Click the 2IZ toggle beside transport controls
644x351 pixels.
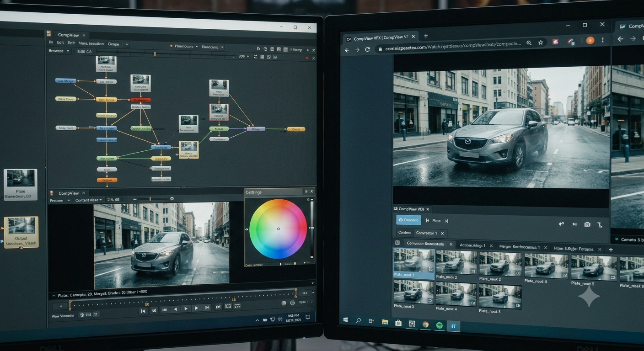tap(238, 306)
